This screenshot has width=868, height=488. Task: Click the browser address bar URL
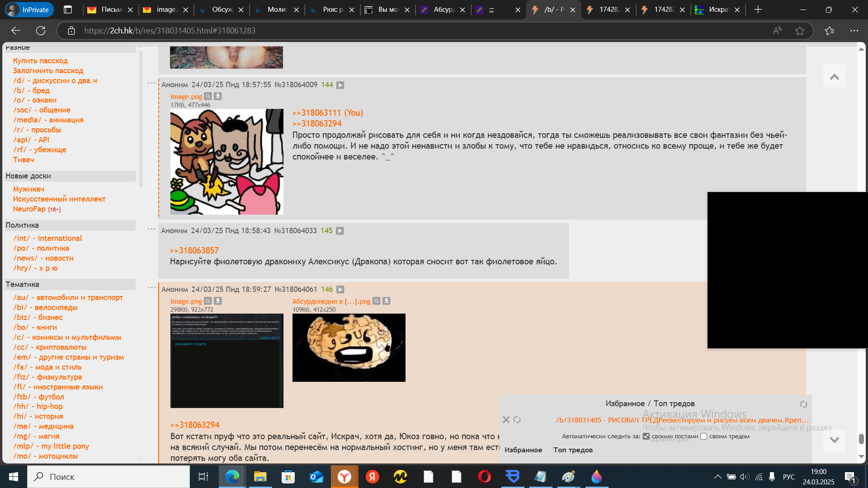170,31
